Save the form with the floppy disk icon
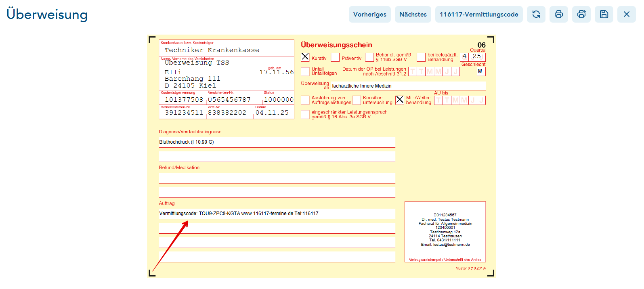644x289 pixels. pyautogui.click(x=604, y=15)
